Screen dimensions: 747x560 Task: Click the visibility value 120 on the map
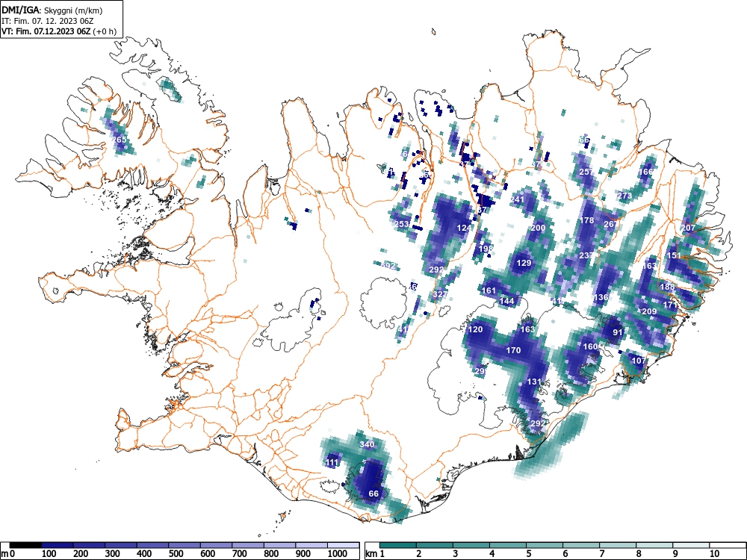pos(475,329)
